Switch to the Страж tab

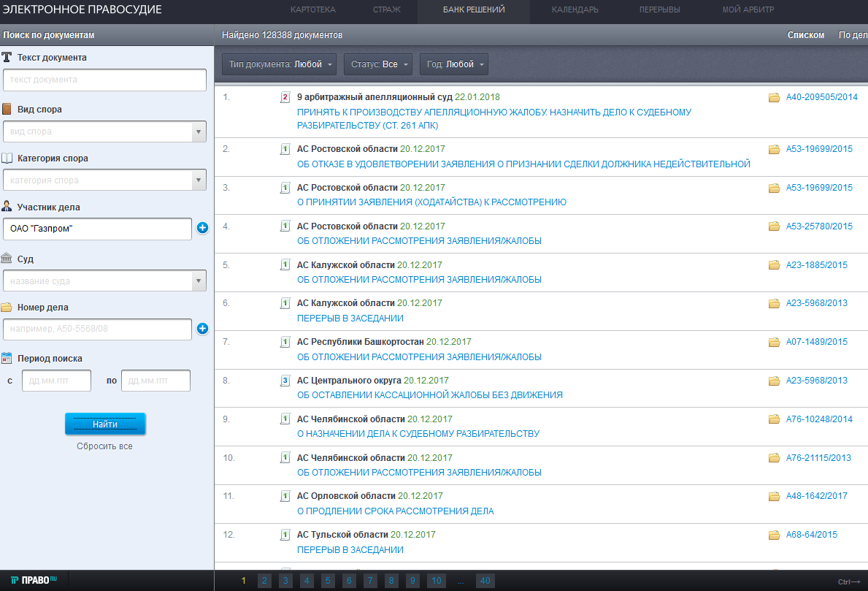386,9
